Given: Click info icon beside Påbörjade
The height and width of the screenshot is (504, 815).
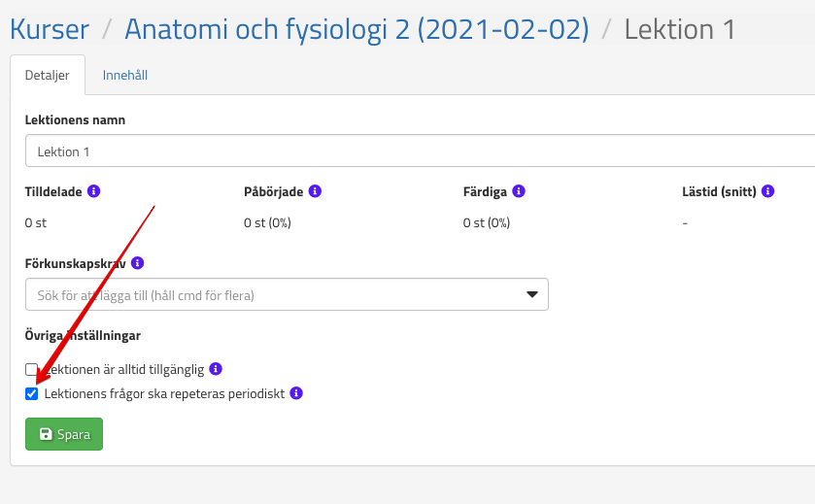Looking at the screenshot, I should [315, 191].
